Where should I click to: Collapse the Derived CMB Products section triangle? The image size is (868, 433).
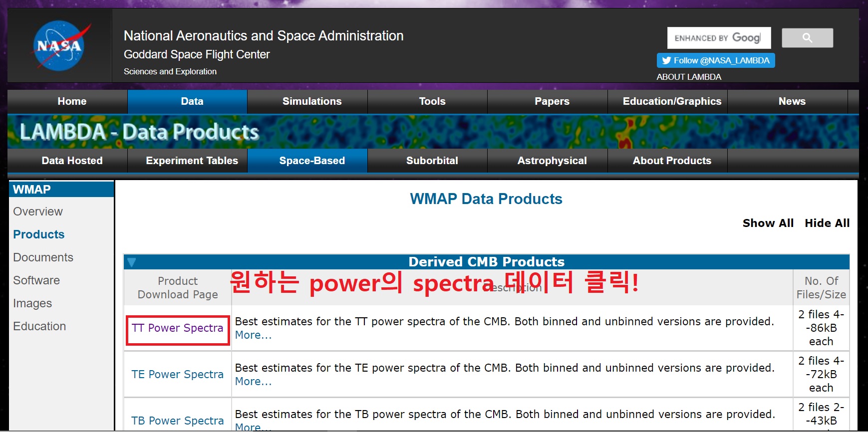(132, 262)
